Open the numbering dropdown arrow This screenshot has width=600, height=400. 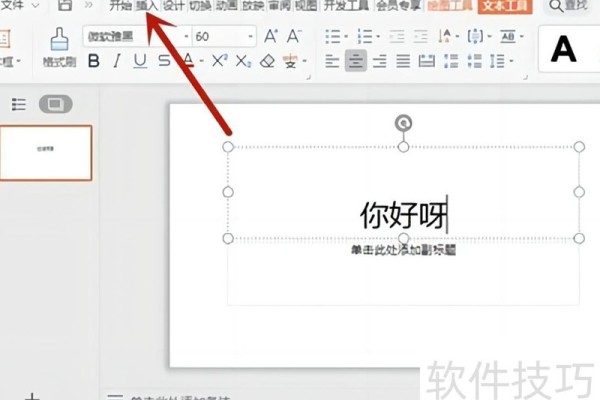coord(378,37)
